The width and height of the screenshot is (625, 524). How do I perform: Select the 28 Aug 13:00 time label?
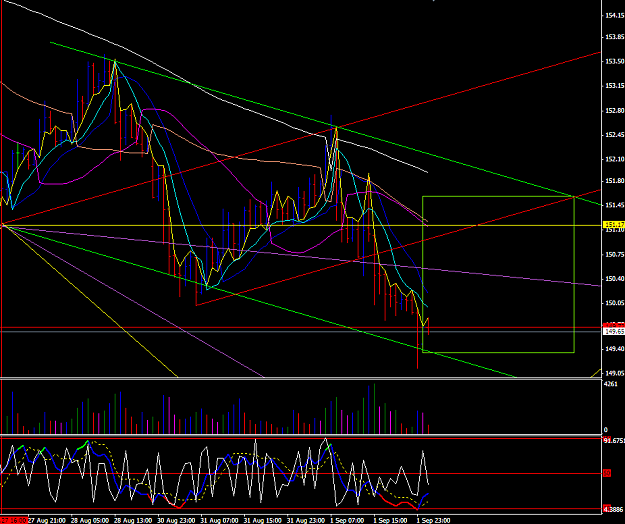[x=133, y=520]
